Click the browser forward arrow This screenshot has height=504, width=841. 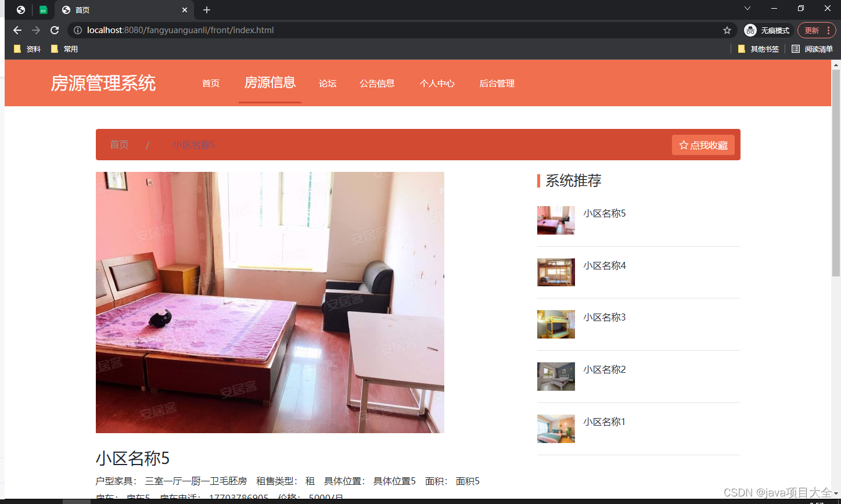tap(36, 30)
